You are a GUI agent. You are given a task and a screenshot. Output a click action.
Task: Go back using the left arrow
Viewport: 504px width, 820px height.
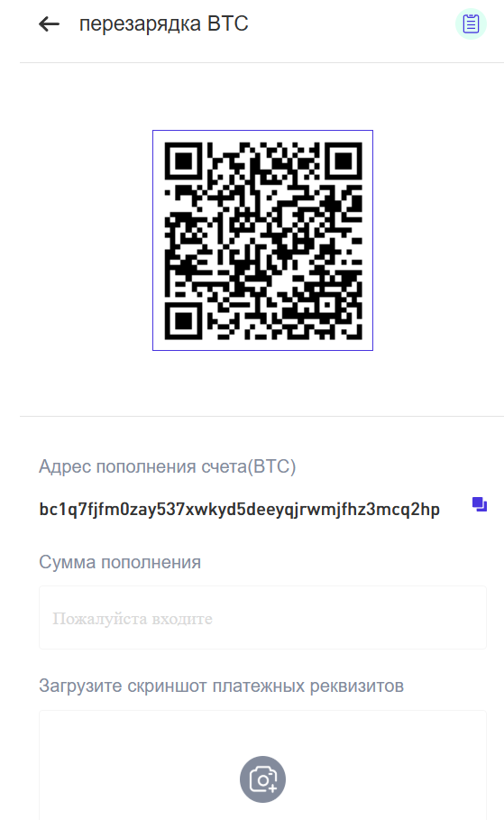pos(50,24)
